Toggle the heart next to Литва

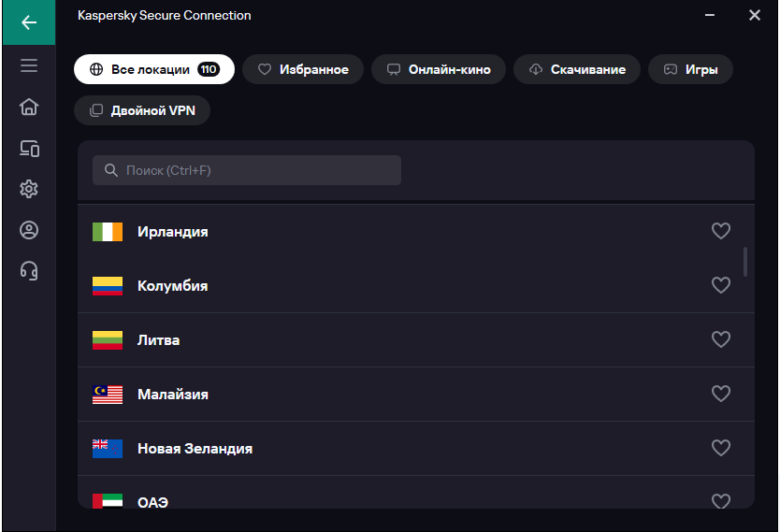tap(721, 339)
